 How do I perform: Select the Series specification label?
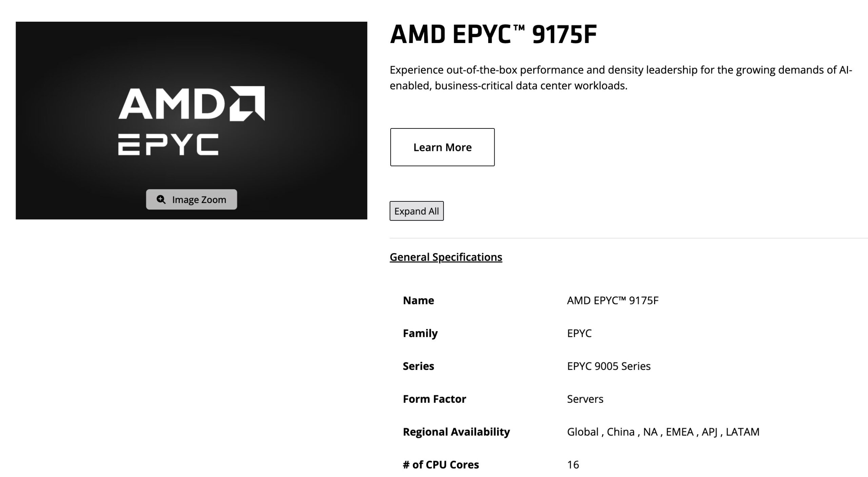418,366
